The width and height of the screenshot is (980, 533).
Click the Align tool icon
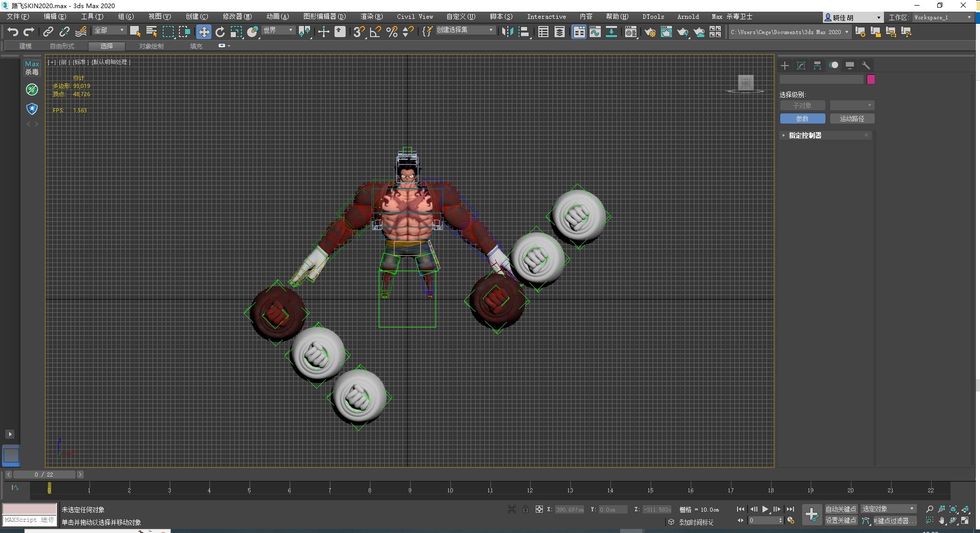(x=524, y=32)
